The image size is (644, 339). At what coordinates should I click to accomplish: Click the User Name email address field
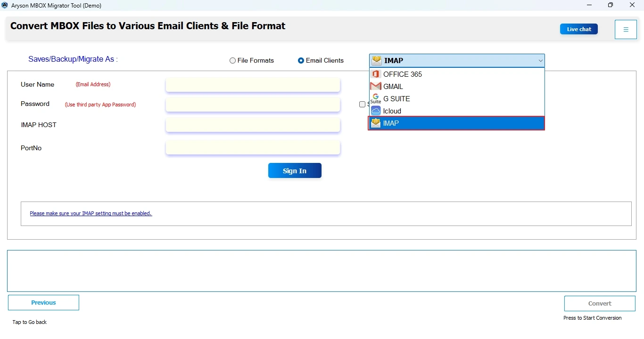click(253, 84)
